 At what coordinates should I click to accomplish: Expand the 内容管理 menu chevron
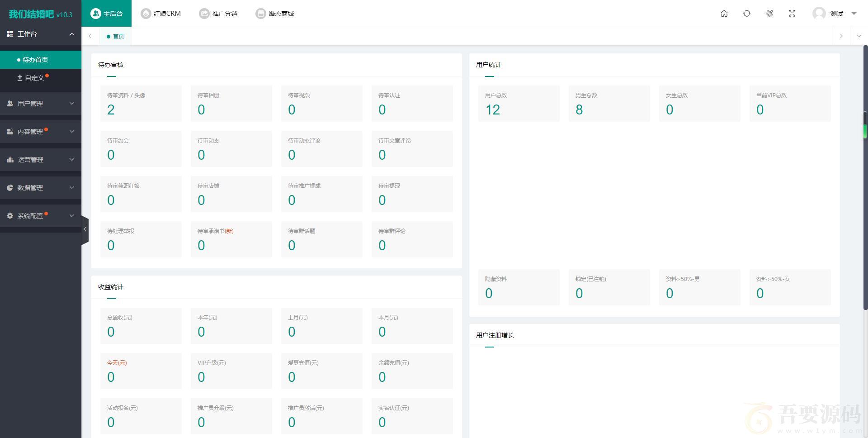point(72,132)
